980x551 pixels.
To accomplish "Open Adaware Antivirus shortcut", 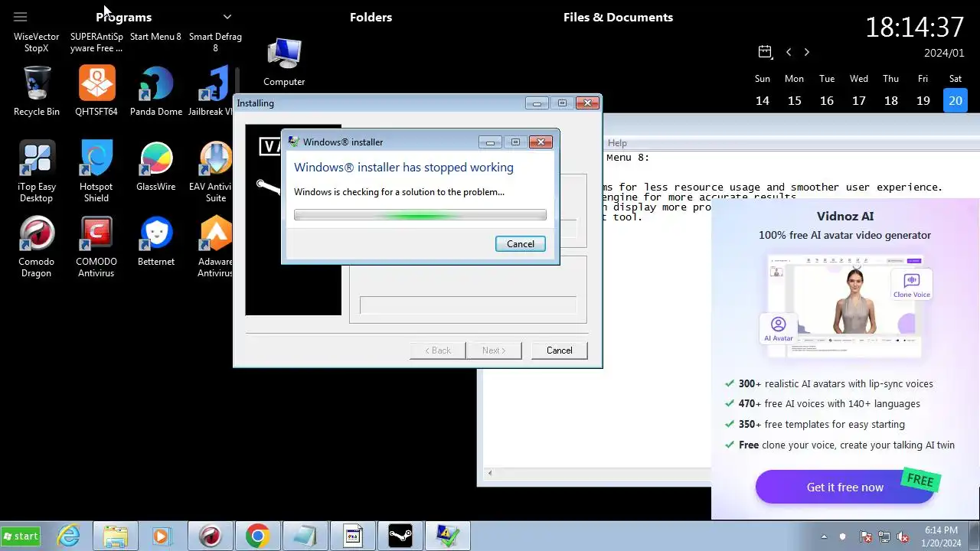I will coord(215,246).
